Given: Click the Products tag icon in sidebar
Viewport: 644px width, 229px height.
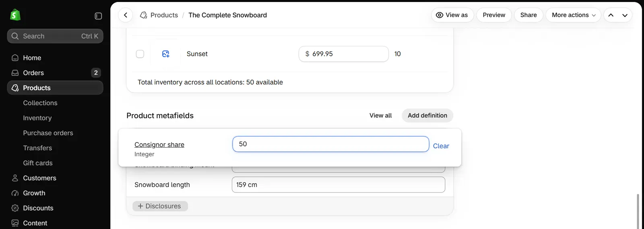Looking at the screenshot, I should pyautogui.click(x=15, y=88).
